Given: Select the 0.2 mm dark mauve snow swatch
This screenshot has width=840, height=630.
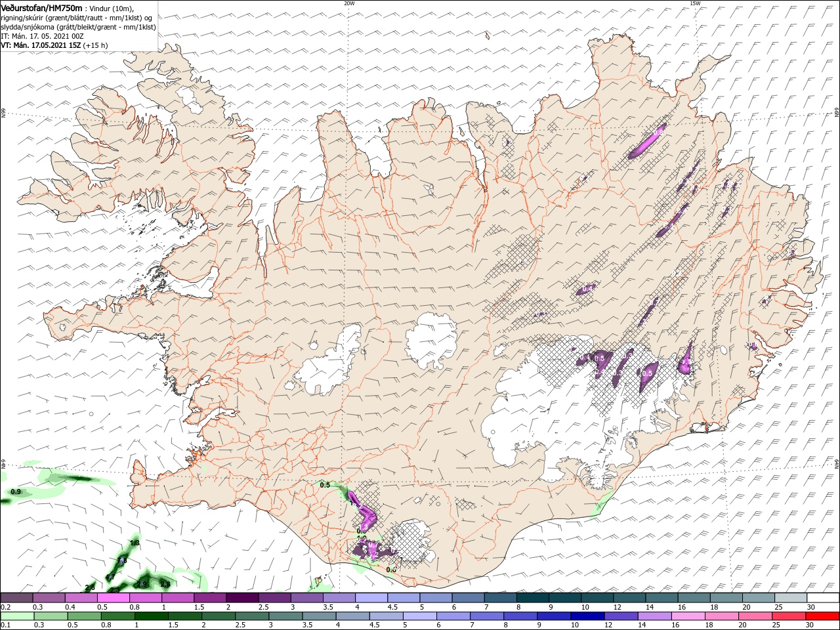Looking at the screenshot, I should pos(16,598).
